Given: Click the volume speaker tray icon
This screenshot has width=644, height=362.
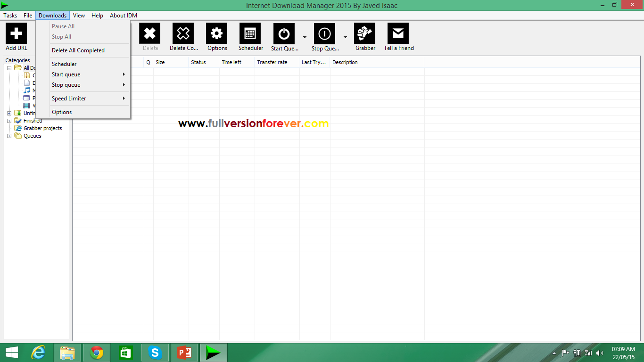Looking at the screenshot, I should [600, 353].
